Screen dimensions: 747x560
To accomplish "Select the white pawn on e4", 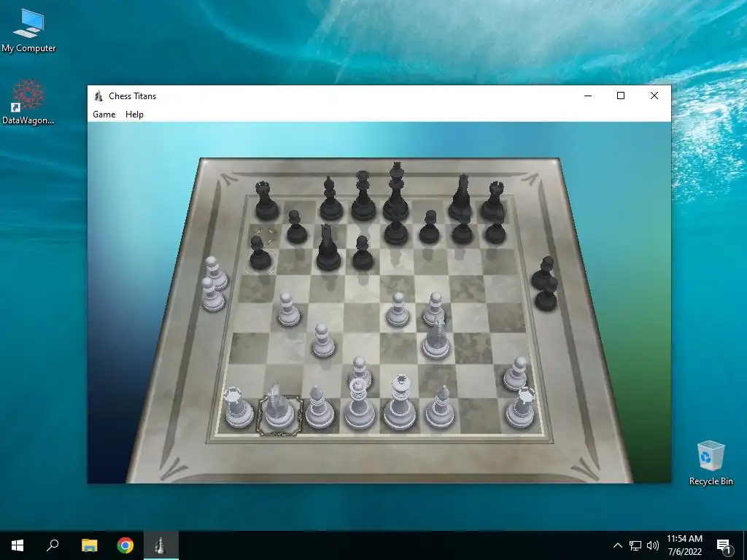I will (x=398, y=310).
